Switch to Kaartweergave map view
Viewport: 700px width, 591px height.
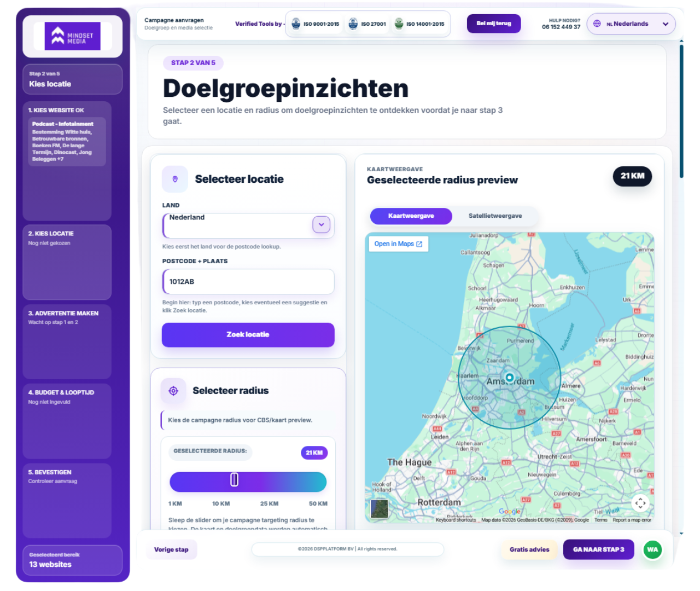pyautogui.click(x=411, y=216)
